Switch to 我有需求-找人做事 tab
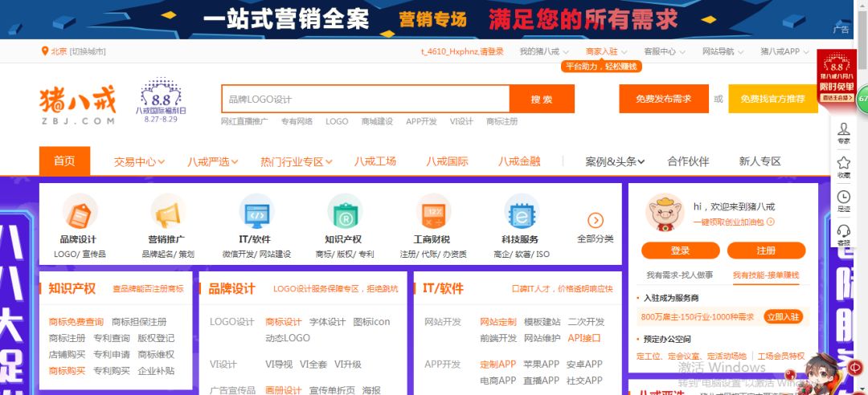Image resolution: width=868 pixels, height=395 pixels. click(680, 275)
